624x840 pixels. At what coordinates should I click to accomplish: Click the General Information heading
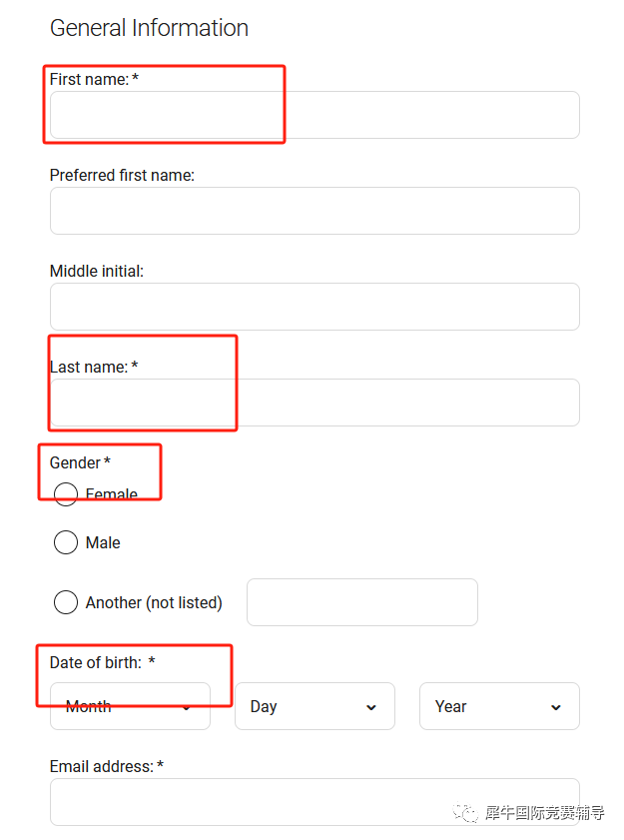click(x=149, y=28)
